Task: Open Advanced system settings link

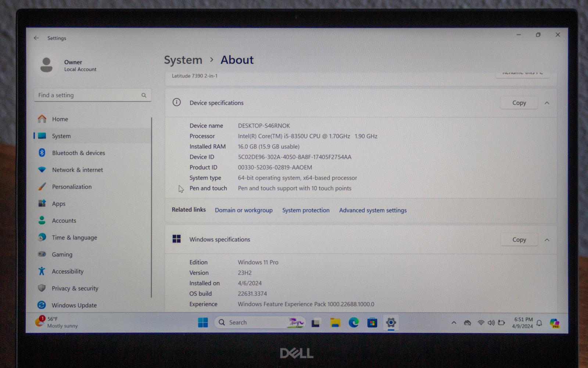Action: click(373, 210)
